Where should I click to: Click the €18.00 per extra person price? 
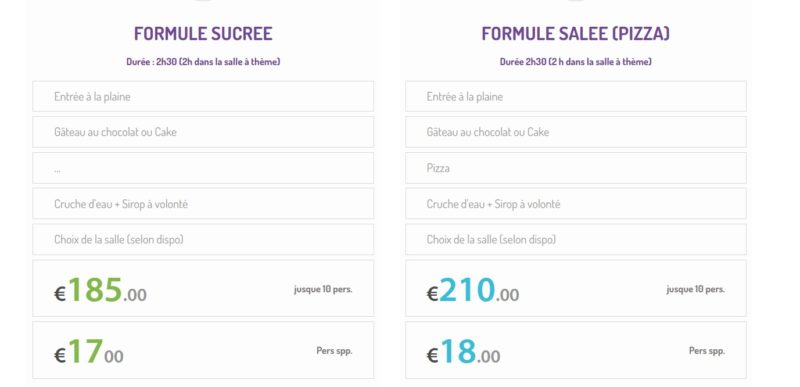click(x=463, y=352)
